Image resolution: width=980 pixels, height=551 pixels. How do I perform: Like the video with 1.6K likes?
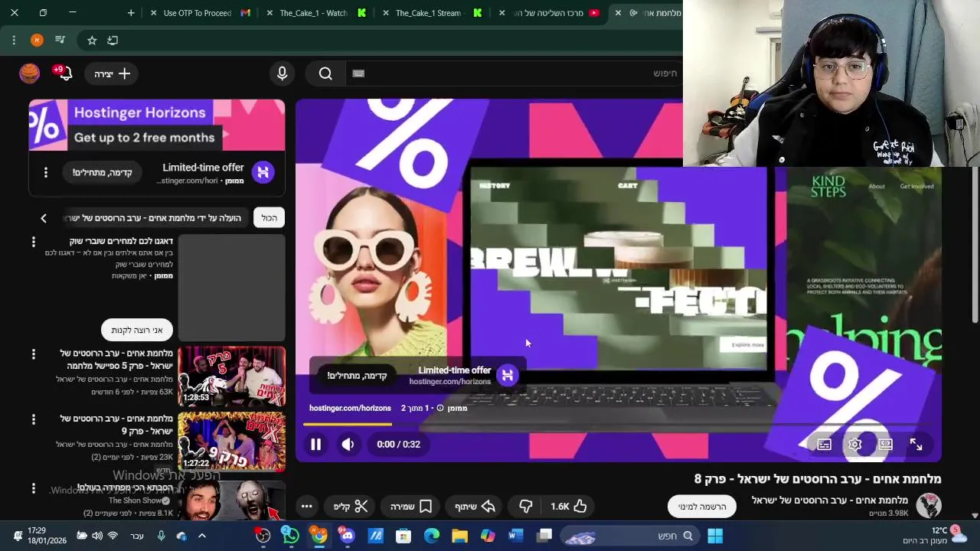click(569, 506)
